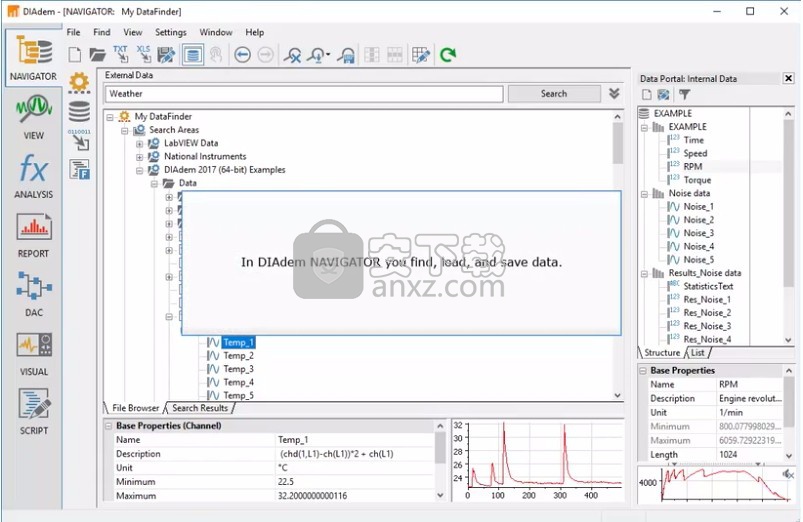Open the NAVIGATOR panel
Image resolution: width=803 pixels, height=522 pixels.
tap(33, 58)
